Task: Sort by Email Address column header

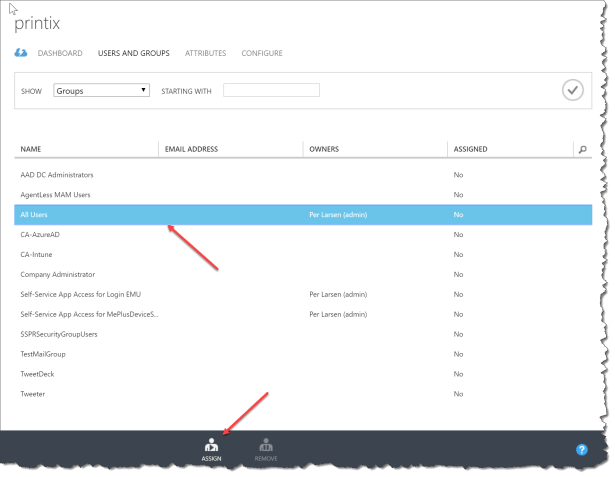Action: (x=191, y=149)
